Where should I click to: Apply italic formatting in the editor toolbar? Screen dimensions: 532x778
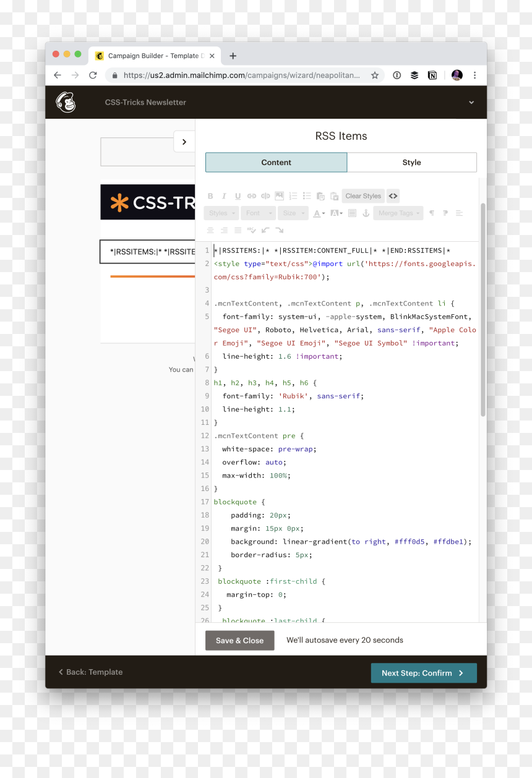224,196
